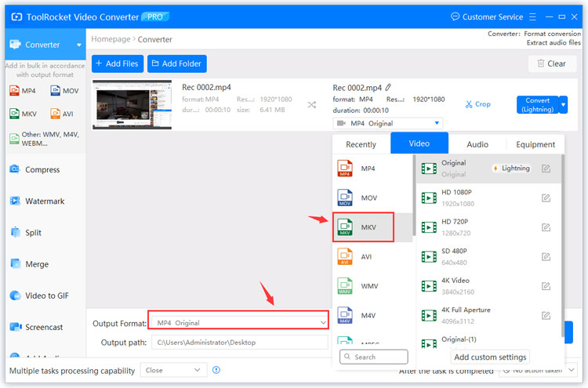Edit settings for SD 480P preset

[546, 256]
